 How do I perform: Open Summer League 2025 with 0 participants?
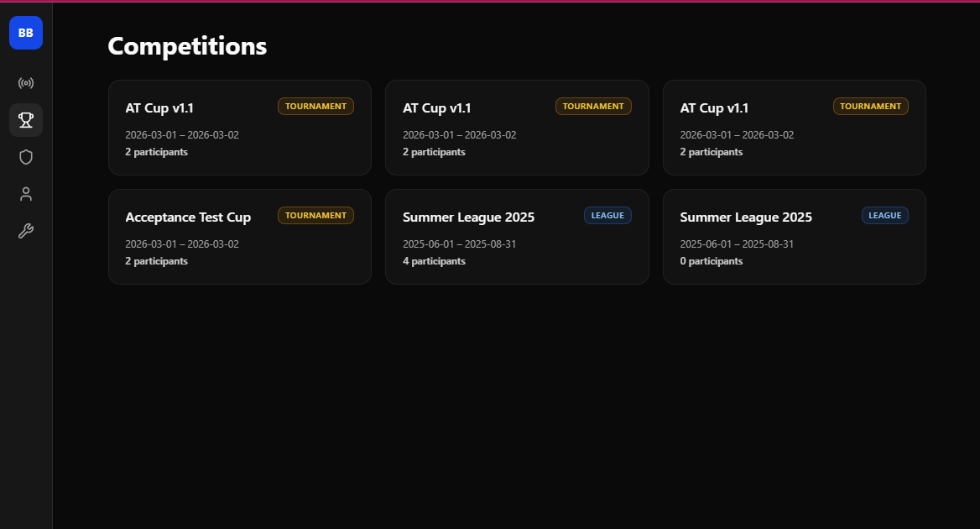(x=794, y=237)
